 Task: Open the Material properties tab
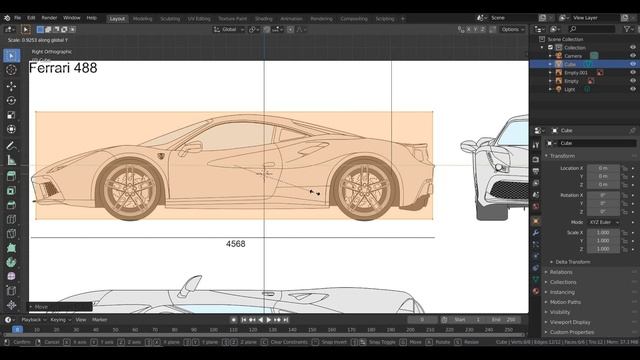[536, 291]
